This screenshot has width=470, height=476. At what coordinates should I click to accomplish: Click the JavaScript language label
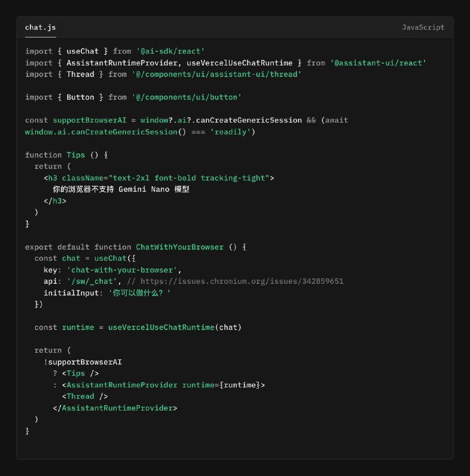423,27
